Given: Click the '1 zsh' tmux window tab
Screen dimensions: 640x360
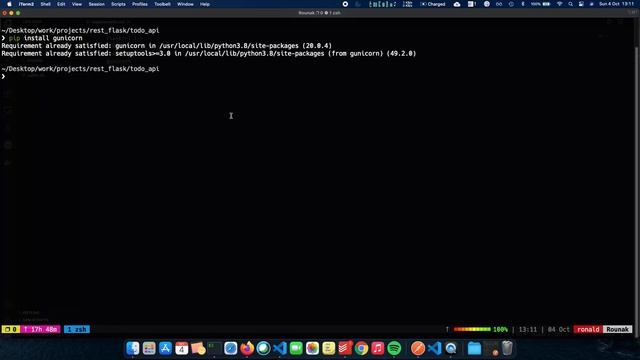Looking at the screenshot, I should 77,329.
